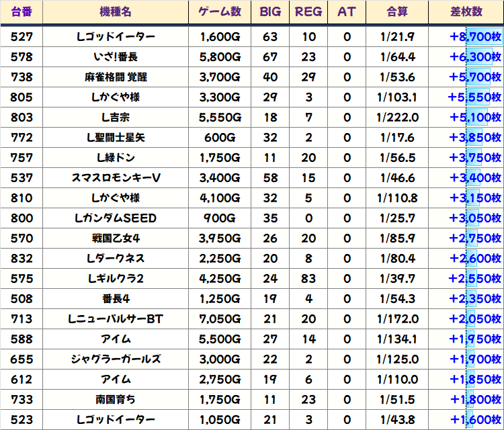Click the +2,550枚 difference value
The height and width of the screenshot is (430, 504).
coord(475,279)
